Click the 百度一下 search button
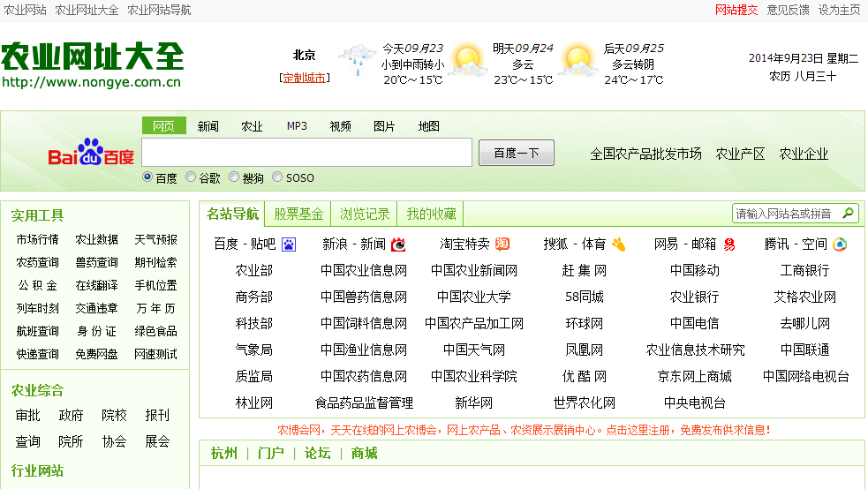The image size is (868, 489). (x=516, y=153)
